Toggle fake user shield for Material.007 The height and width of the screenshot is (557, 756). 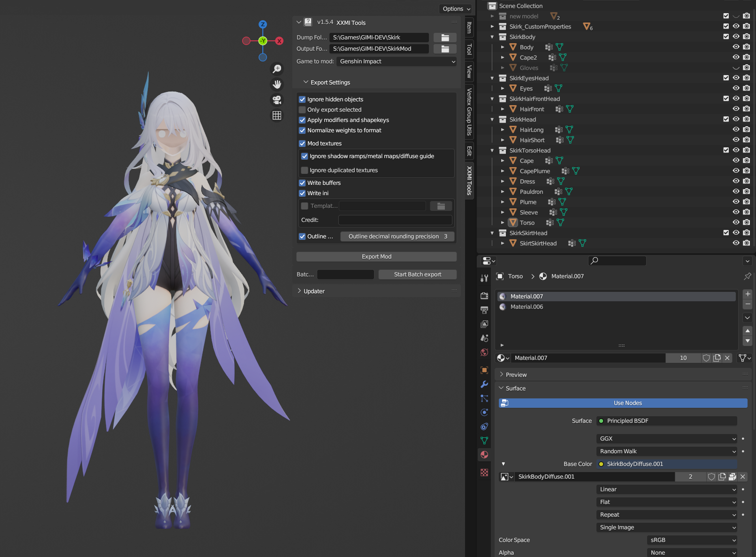click(706, 358)
